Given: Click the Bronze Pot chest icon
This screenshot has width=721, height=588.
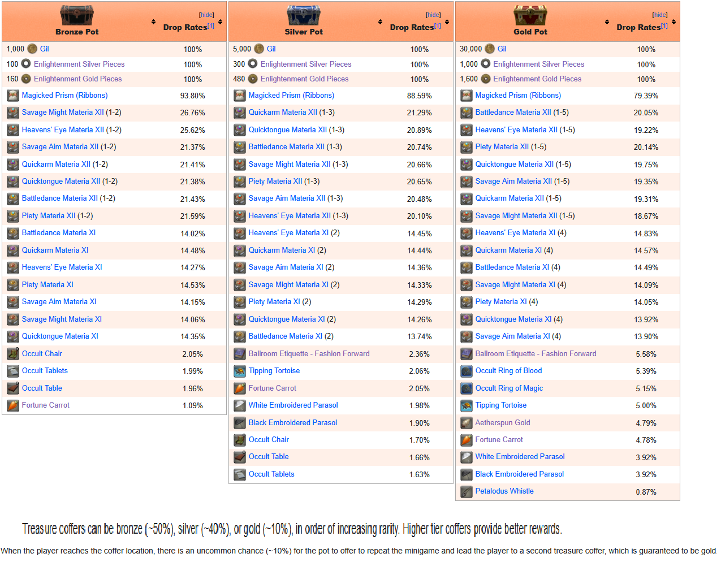Looking at the screenshot, I should click(x=77, y=15).
